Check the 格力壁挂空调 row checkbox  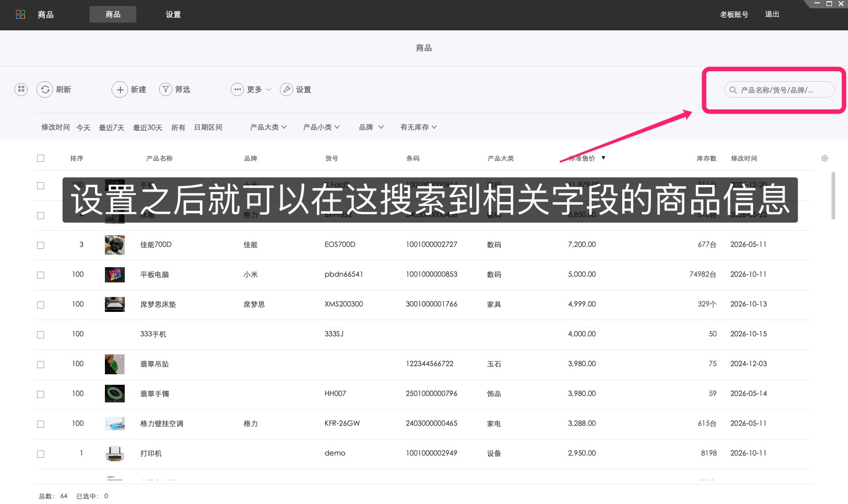click(40, 424)
